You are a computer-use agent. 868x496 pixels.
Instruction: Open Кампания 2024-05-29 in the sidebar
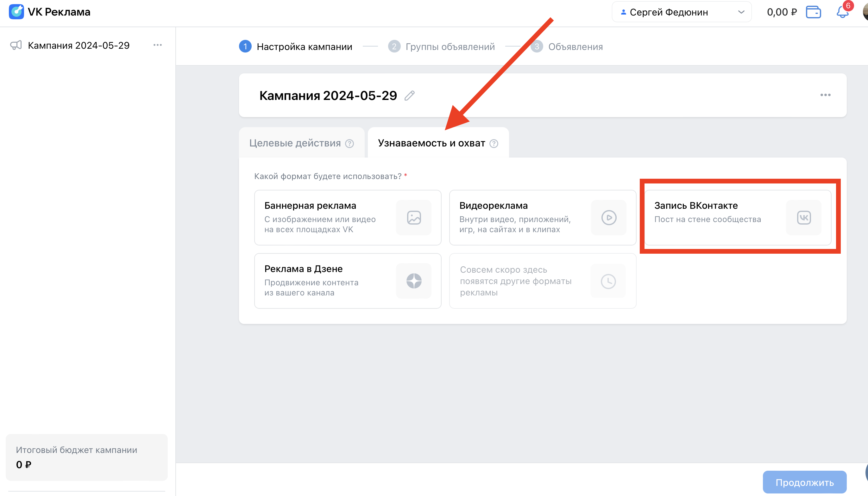(x=79, y=45)
